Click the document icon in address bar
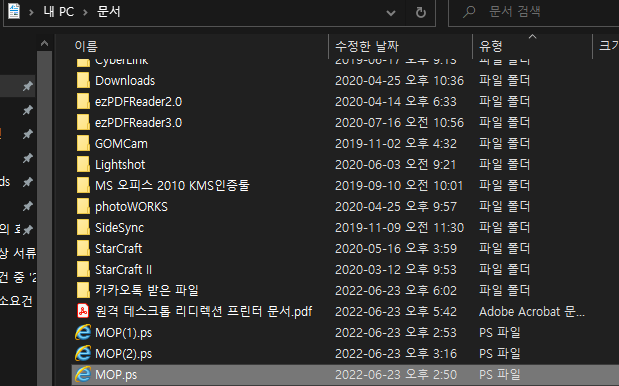 tap(14, 11)
